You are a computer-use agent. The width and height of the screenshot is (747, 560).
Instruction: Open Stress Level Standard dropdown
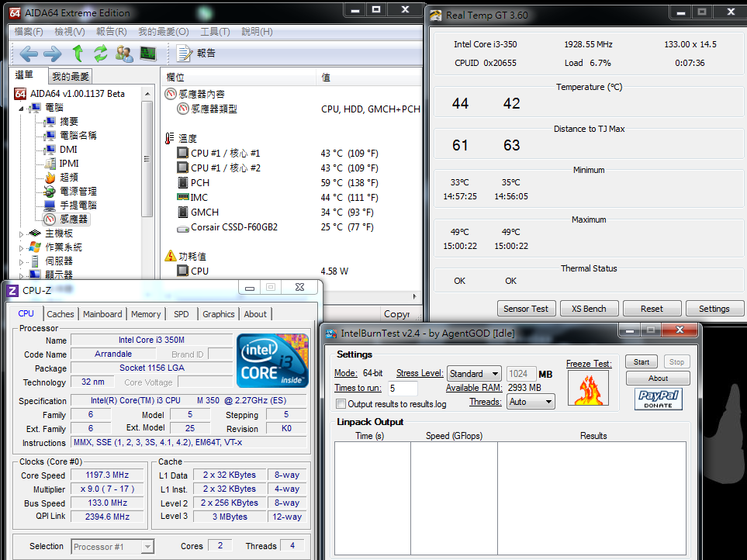(x=474, y=374)
